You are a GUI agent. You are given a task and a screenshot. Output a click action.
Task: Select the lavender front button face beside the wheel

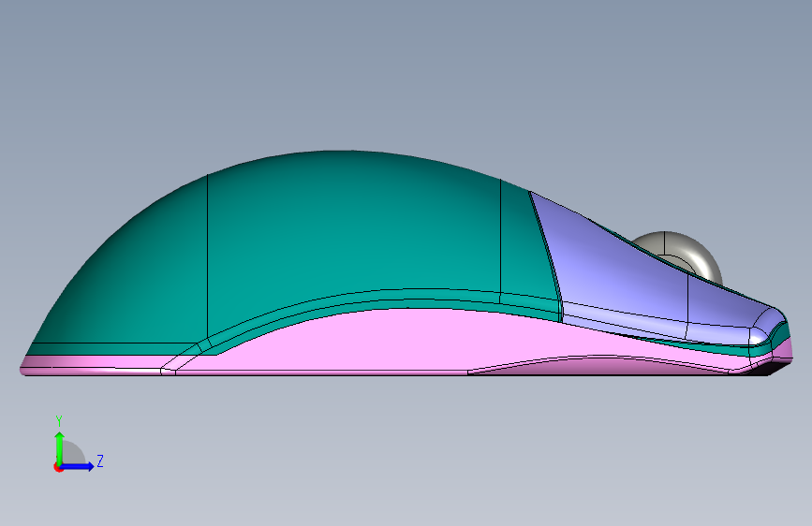611,264
